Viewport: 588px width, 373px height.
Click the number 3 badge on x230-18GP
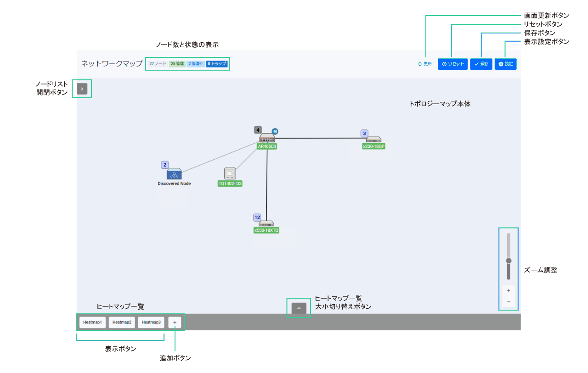point(365,134)
